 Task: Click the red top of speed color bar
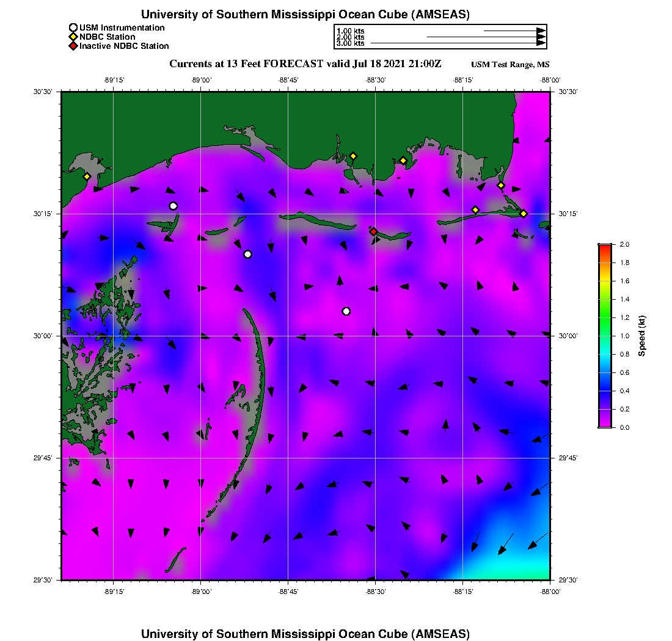pos(605,246)
